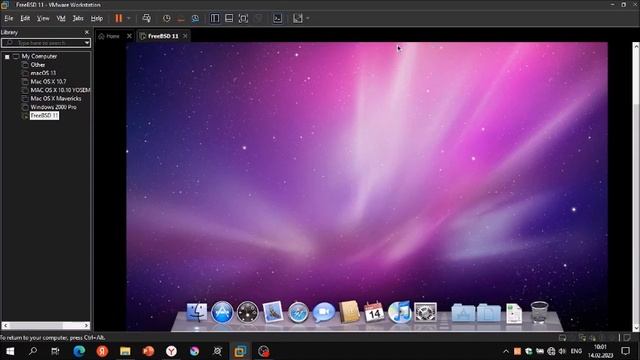Open the power options dropdown arrow

point(129,18)
